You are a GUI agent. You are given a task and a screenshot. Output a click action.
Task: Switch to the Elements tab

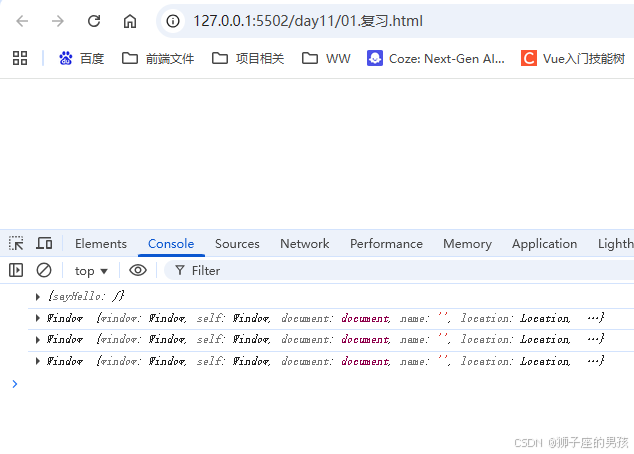tap(101, 244)
